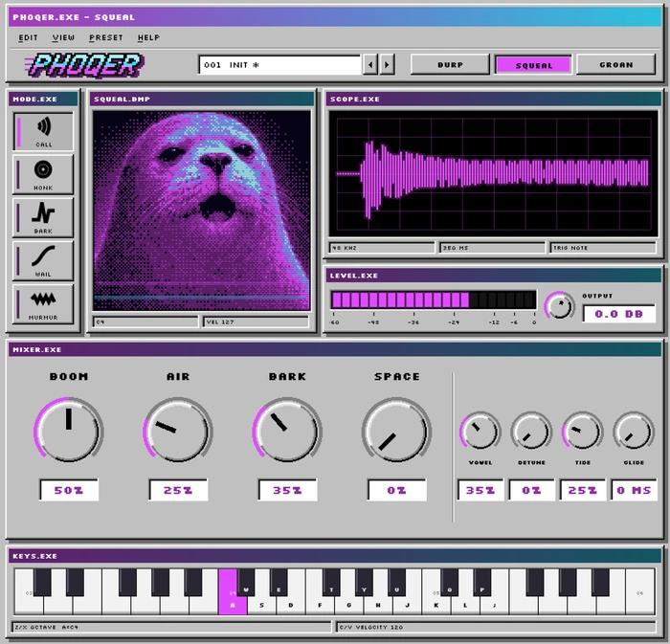Screen dimensions: 670x644
Task: Play the white key labeled H
Action: point(378,605)
